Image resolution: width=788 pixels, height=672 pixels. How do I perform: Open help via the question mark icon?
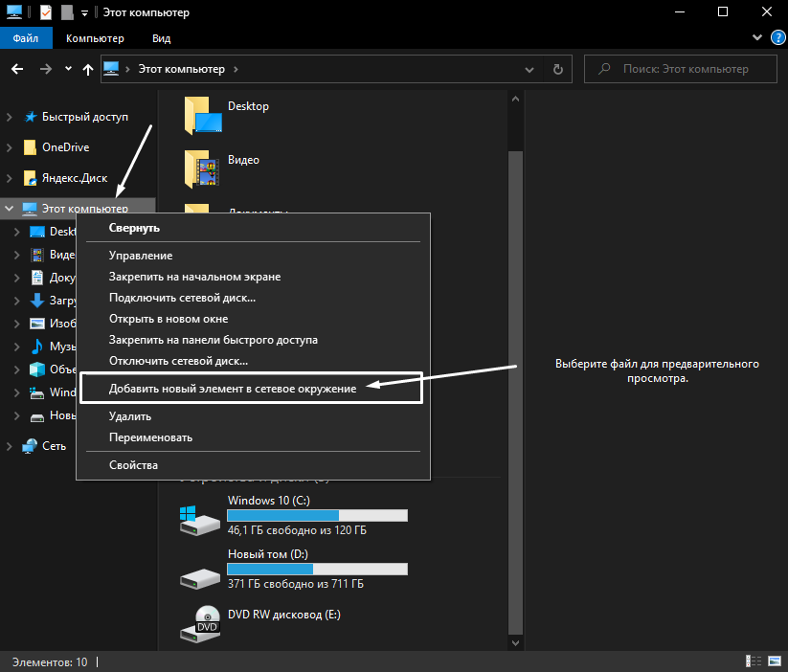pyautogui.click(x=777, y=37)
